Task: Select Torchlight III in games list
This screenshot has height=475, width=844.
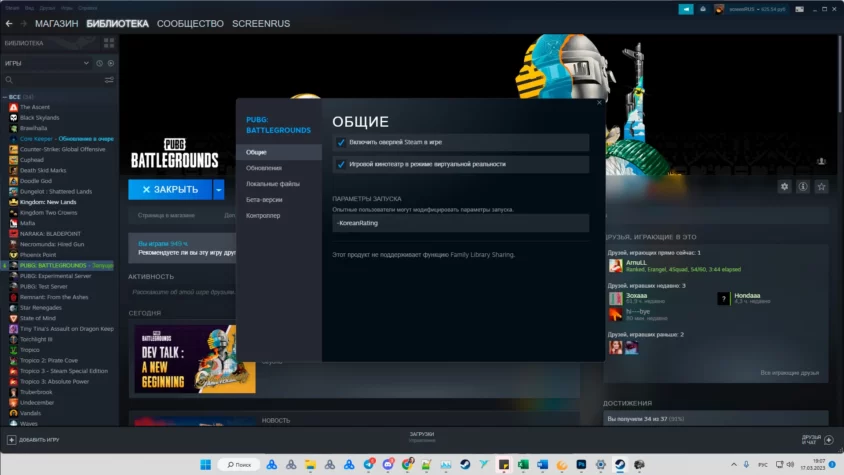Action: (x=36, y=339)
